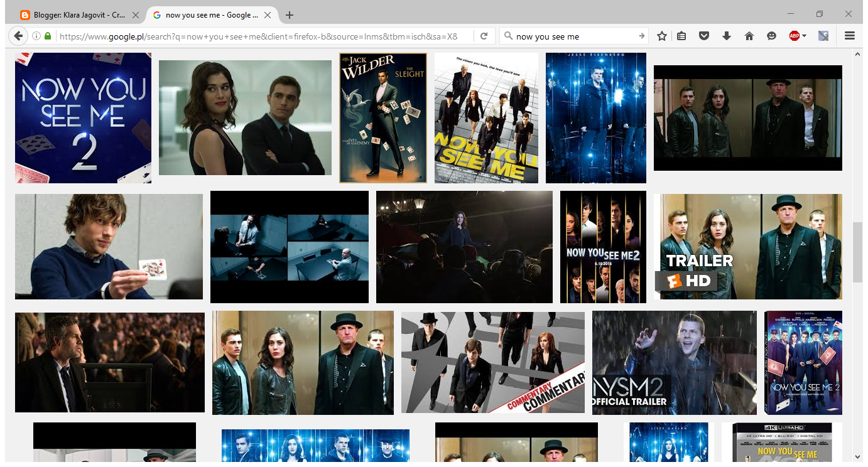Open a new tab with the plus button
The width and height of the screenshot is (868, 467).
[x=289, y=15]
